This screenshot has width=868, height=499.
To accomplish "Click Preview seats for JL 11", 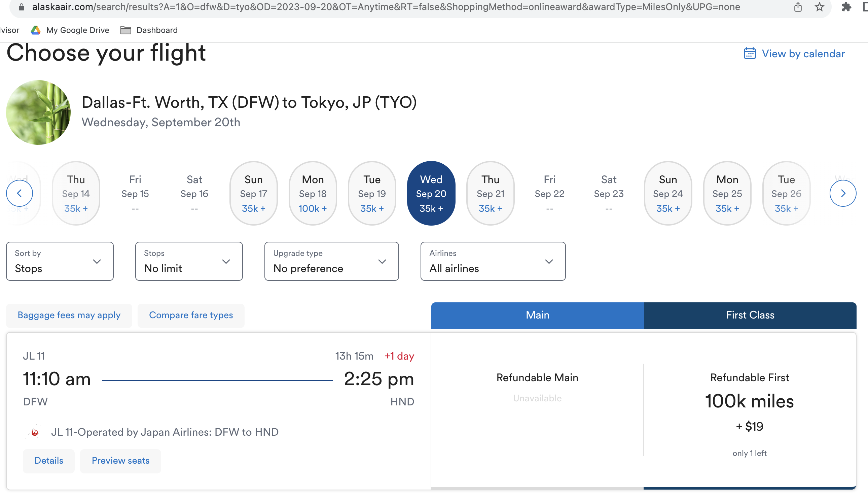I will [120, 461].
